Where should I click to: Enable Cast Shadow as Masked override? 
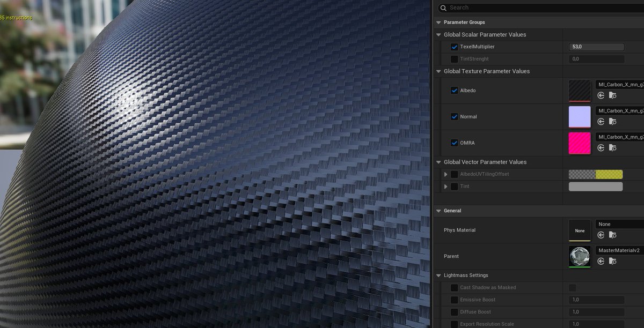coord(455,288)
